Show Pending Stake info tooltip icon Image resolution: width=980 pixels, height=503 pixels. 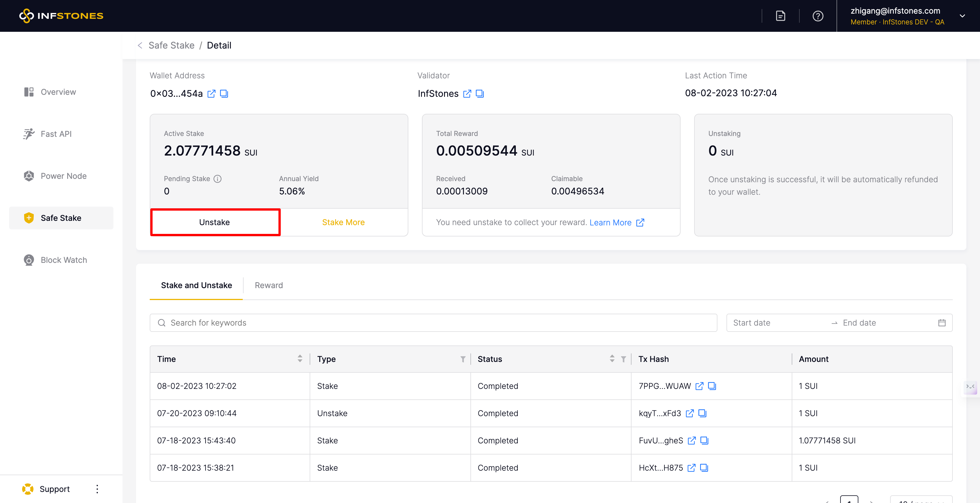217,179
